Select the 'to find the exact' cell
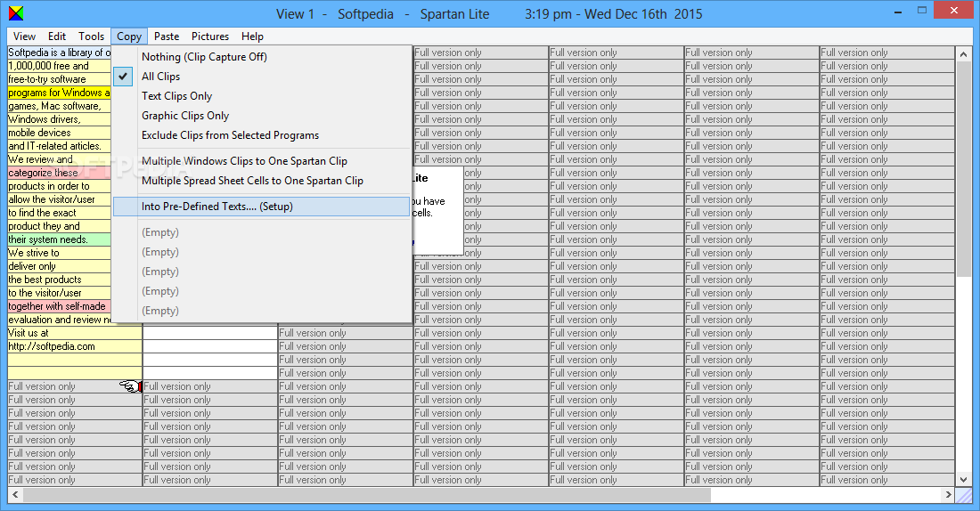This screenshot has height=511, width=980. click(60, 213)
